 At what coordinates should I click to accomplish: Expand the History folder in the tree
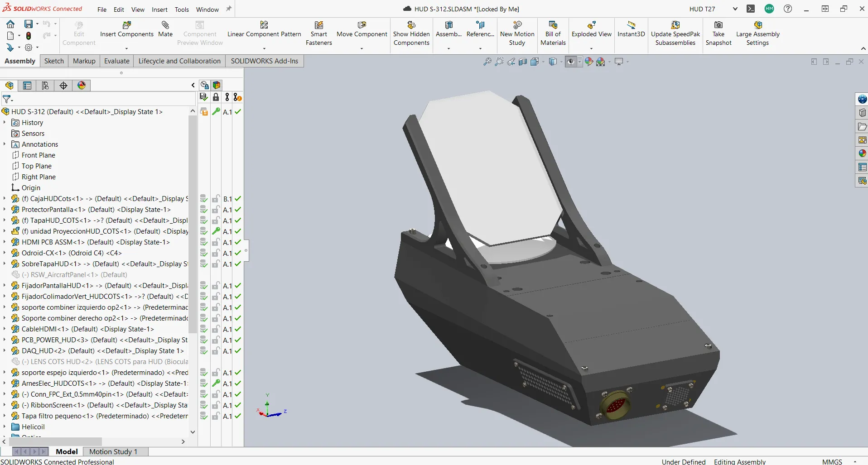coord(5,122)
